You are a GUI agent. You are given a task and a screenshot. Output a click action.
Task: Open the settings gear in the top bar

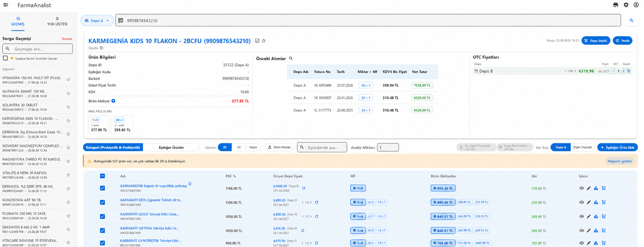tap(626, 5)
